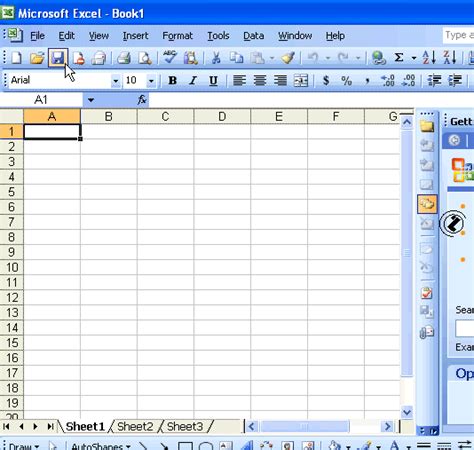
Task: Decrease cell indent
Action: pos(434,80)
